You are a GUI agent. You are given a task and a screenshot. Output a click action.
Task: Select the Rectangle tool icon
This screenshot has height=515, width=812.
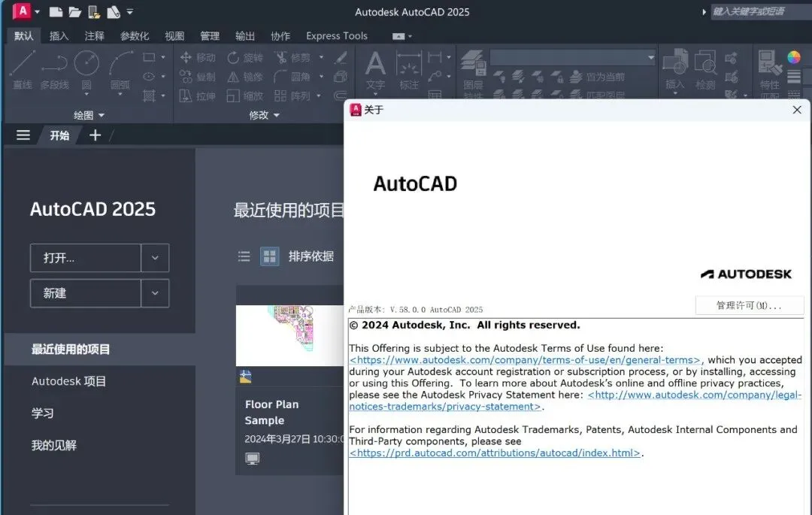[149, 57]
